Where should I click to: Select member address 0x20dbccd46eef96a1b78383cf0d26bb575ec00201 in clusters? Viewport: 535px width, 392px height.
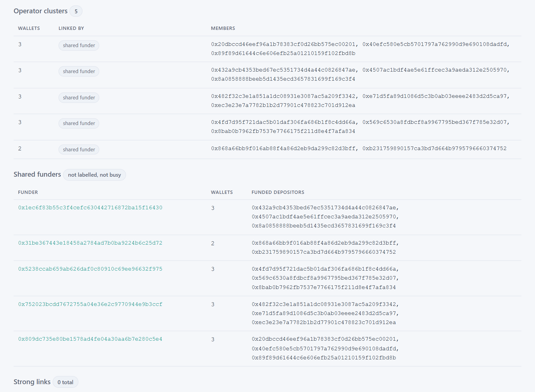283,44
